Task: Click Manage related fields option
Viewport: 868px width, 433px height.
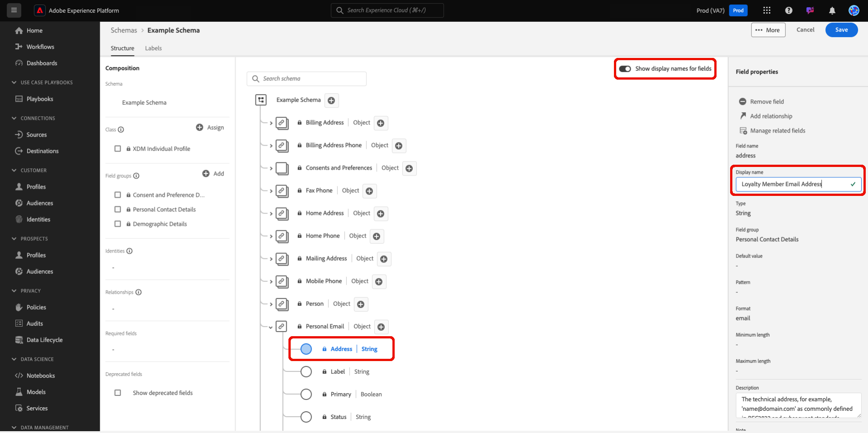Action: 773,130
